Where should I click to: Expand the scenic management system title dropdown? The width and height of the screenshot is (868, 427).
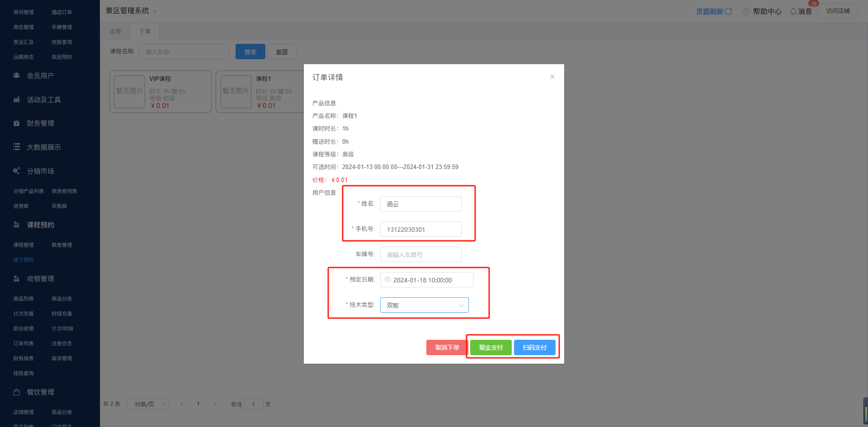click(155, 11)
